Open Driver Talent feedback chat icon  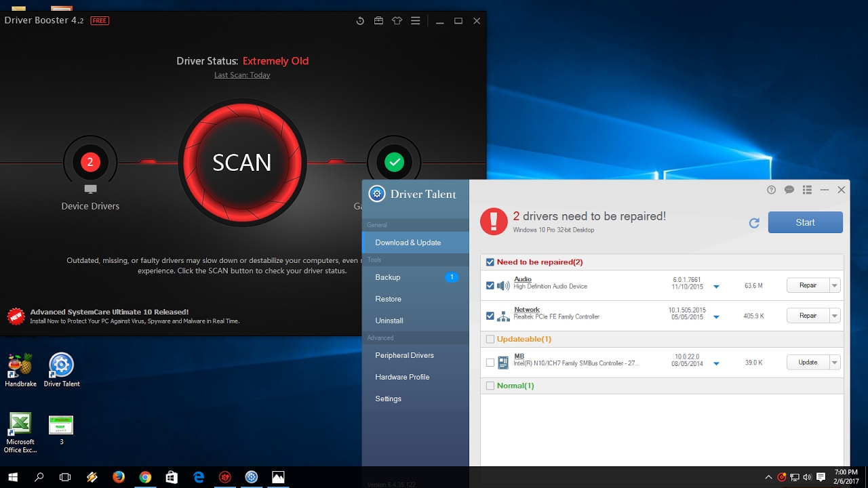tap(789, 190)
